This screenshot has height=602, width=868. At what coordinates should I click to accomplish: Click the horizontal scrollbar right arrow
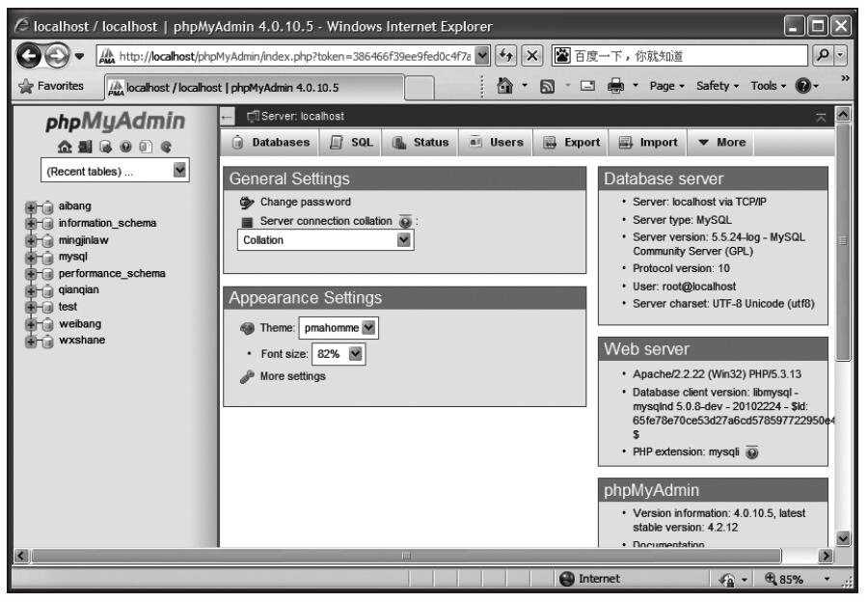click(x=826, y=556)
